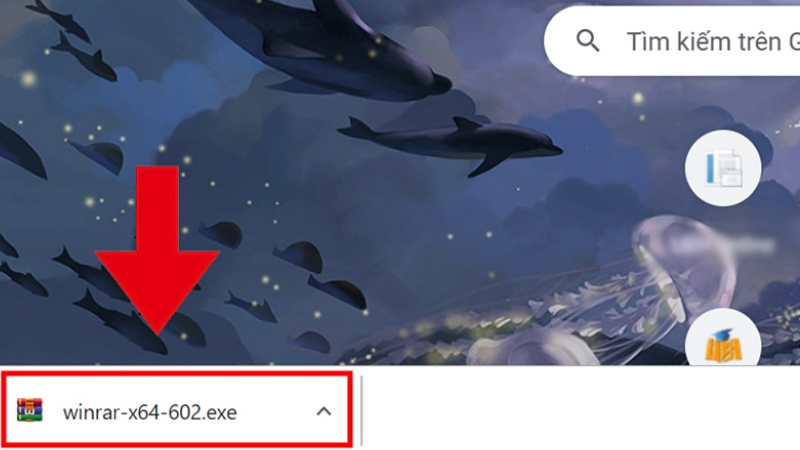
Task: Click the small dolphin beneath the large one
Action: click(449, 143)
